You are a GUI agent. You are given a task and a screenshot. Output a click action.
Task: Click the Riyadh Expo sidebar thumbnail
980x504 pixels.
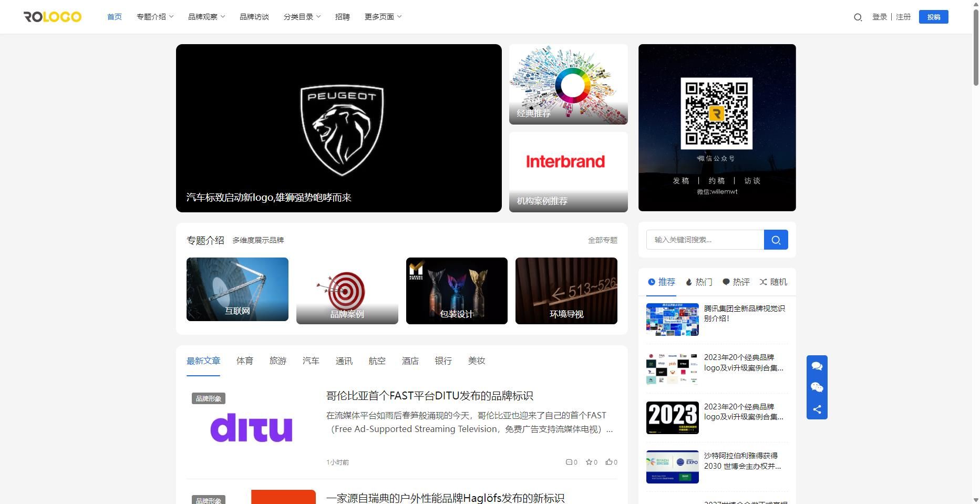click(x=673, y=467)
